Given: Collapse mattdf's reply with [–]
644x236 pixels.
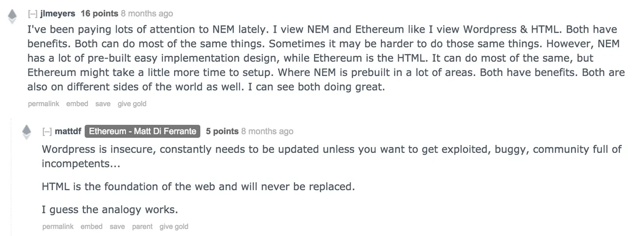Looking at the screenshot, I should (x=47, y=131).
